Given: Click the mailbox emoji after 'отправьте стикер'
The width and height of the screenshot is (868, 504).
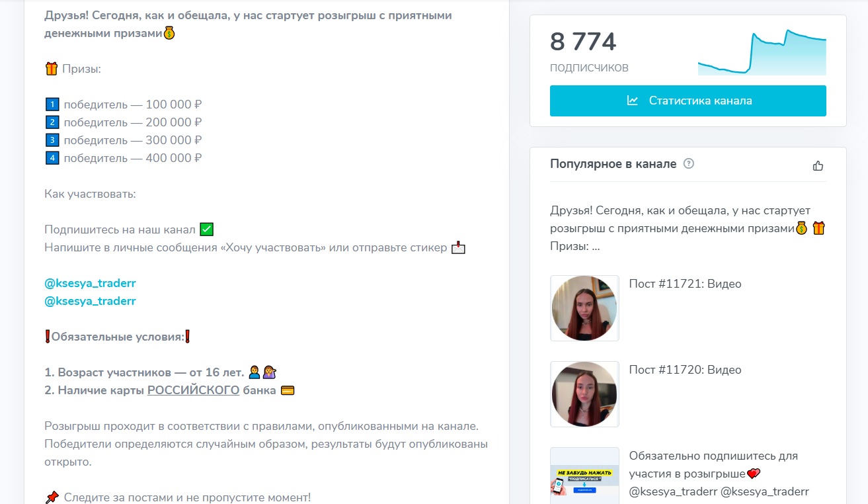Looking at the screenshot, I should click(458, 248).
